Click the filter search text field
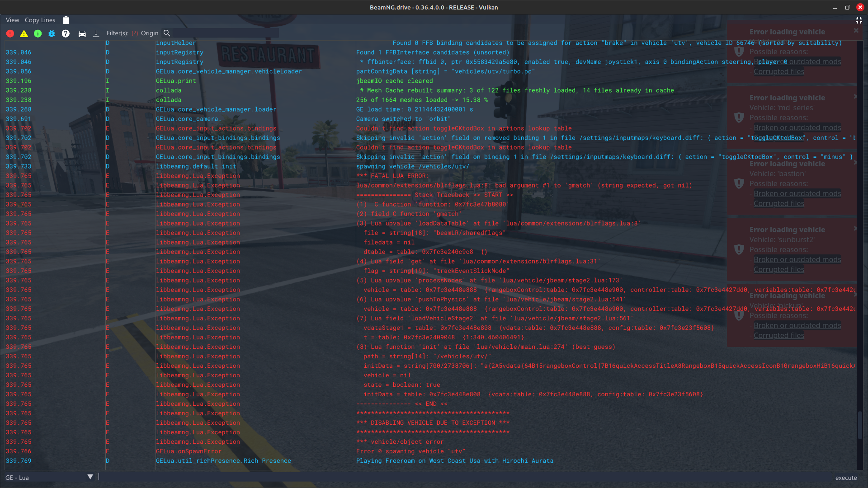868x488 pixels. pyautogui.click(x=225, y=33)
